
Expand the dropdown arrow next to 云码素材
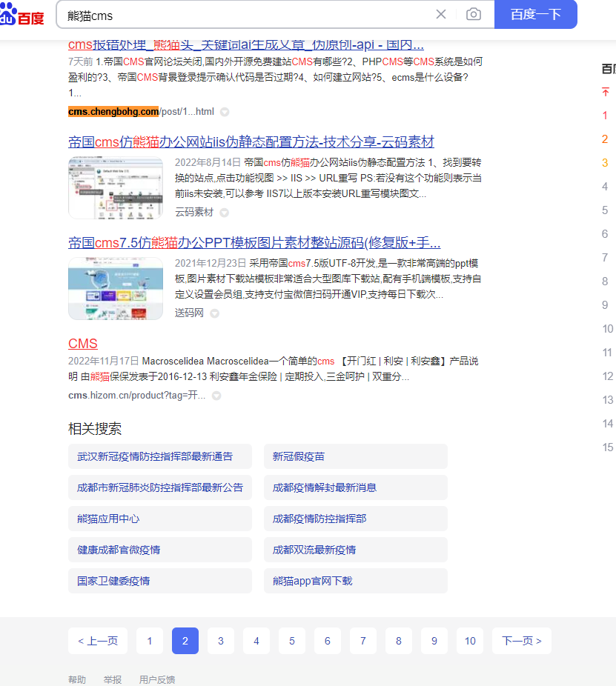click(224, 213)
